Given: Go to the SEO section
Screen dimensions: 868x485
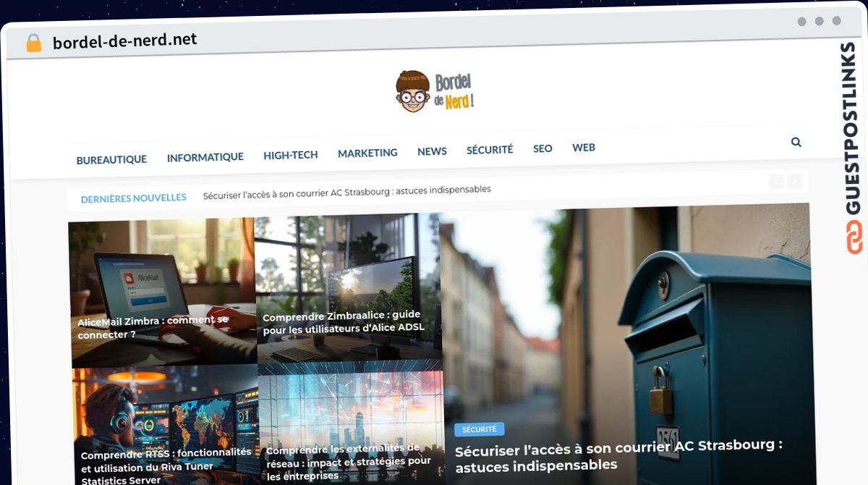Looking at the screenshot, I should click(x=542, y=148).
